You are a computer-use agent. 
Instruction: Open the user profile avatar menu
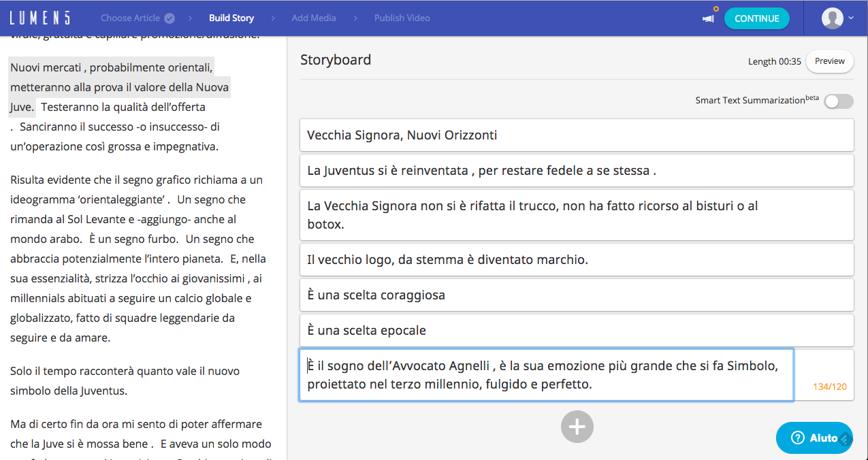coord(832,18)
